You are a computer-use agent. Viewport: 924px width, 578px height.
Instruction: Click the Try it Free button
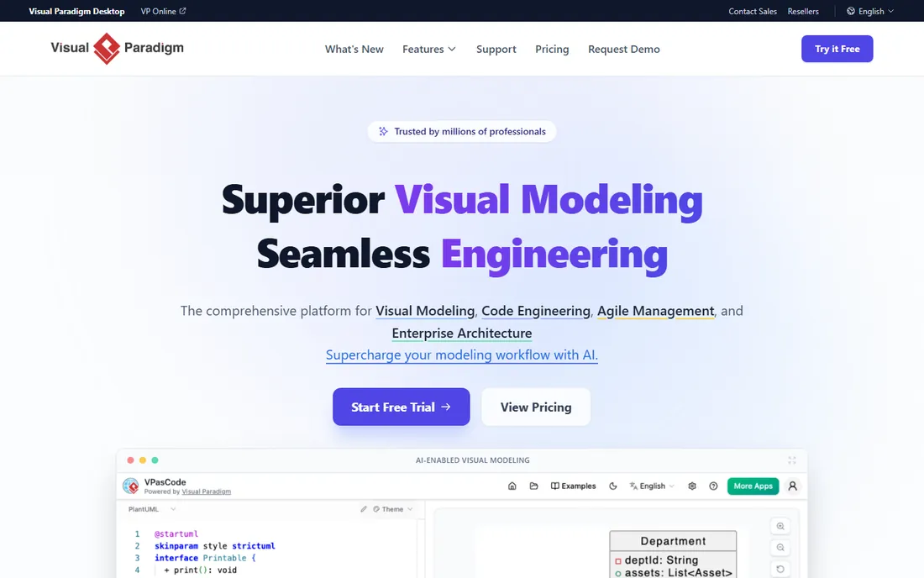pyautogui.click(x=837, y=49)
